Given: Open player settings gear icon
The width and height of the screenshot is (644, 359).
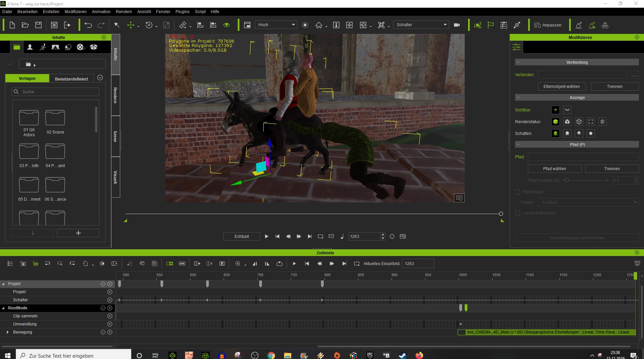Looking at the screenshot, I should point(392,237).
